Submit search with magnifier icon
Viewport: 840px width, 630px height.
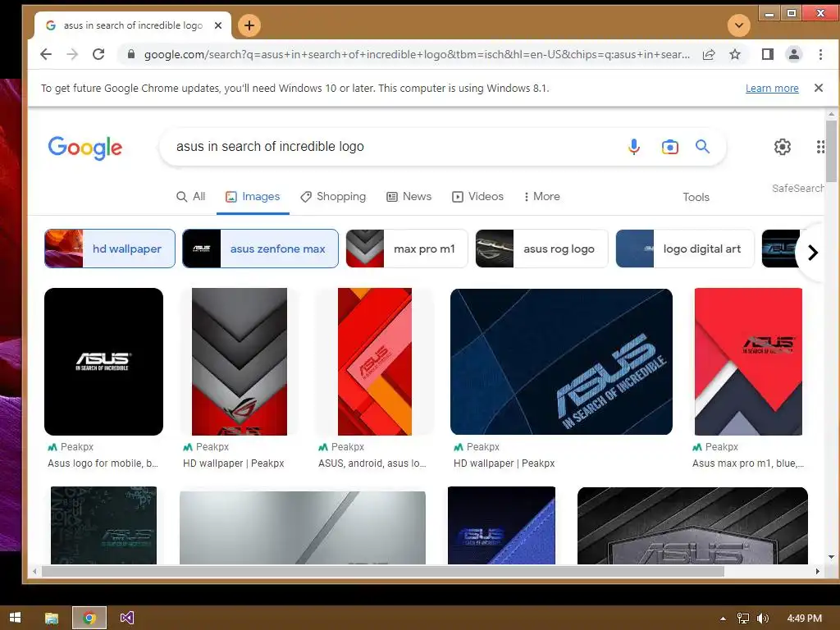click(702, 146)
